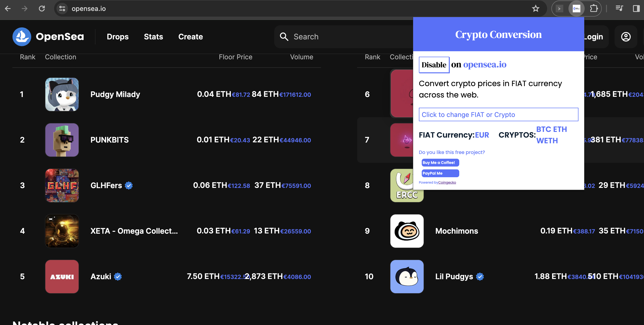Click the €26559.00 converted volume

[x=295, y=231]
